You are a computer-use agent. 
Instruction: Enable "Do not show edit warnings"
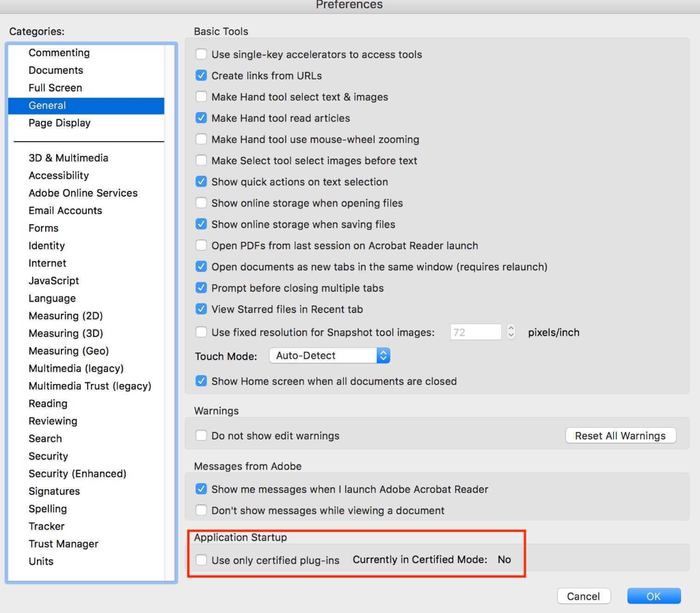click(201, 435)
